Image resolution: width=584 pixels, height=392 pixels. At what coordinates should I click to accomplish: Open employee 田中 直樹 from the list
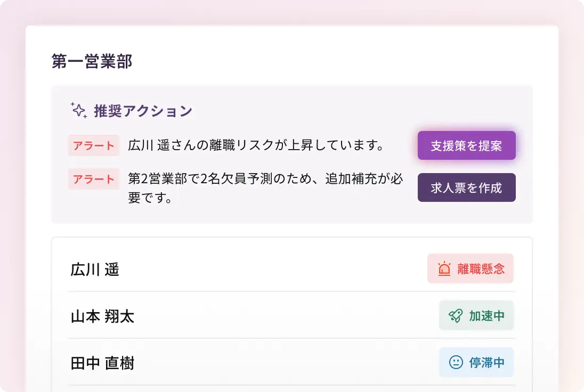pyautogui.click(x=102, y=363)
